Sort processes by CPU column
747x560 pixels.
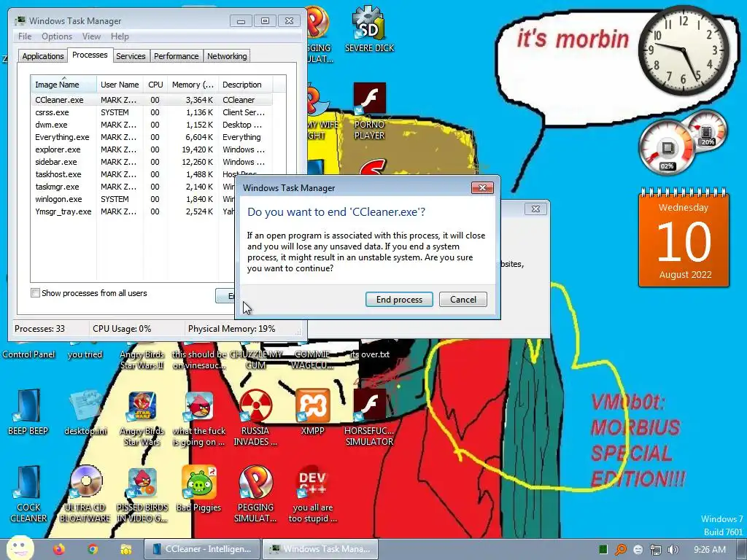(x=155, y=85)
